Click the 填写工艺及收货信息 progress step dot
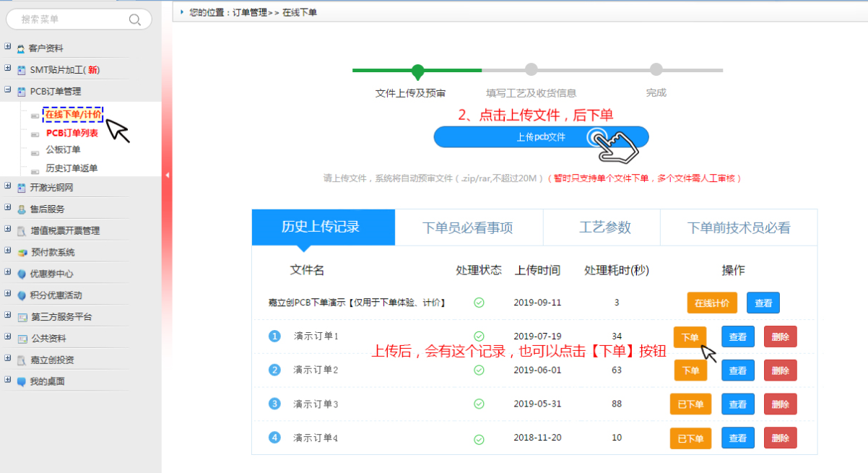 pyautogui.click(x=531, y=69)
